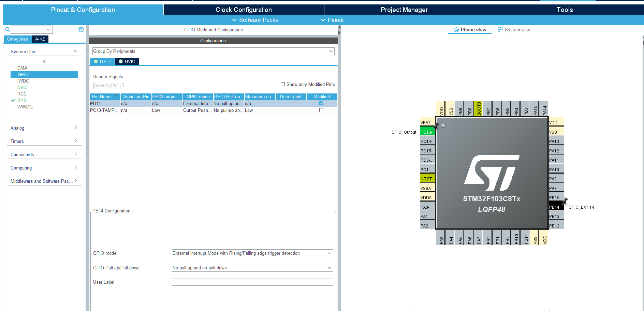Open the Pinout dropdown menu

[x=332, y=20]
